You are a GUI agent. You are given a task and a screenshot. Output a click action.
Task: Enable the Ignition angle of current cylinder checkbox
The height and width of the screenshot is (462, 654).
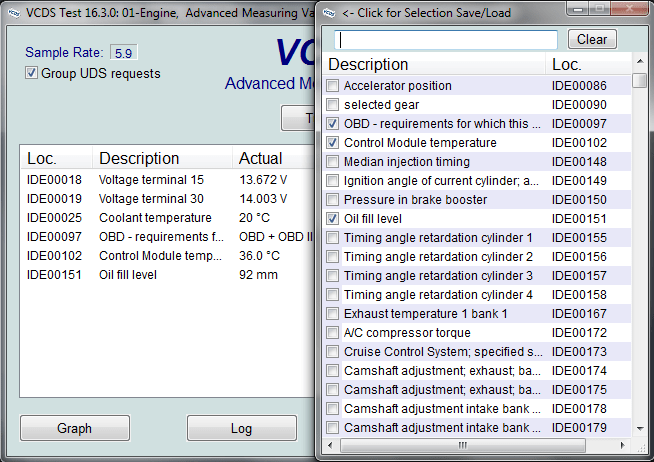[x=332, y=181]
